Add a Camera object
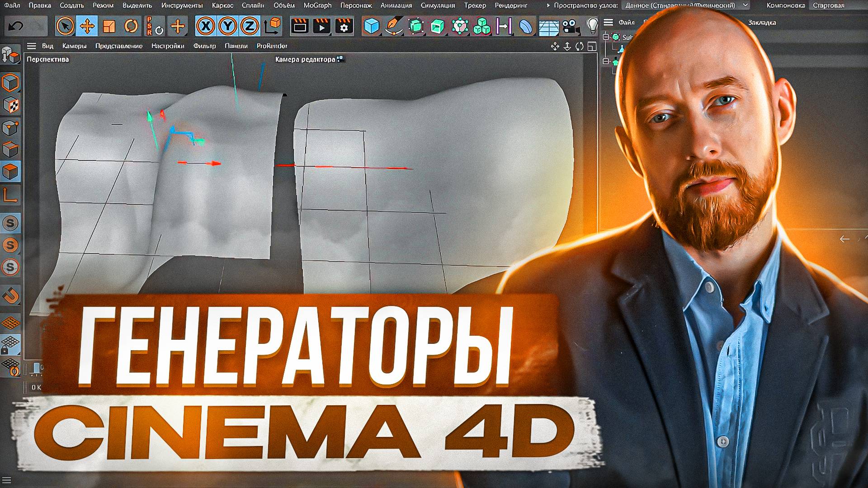The image size is (868, 488). (x=571, y=26)
